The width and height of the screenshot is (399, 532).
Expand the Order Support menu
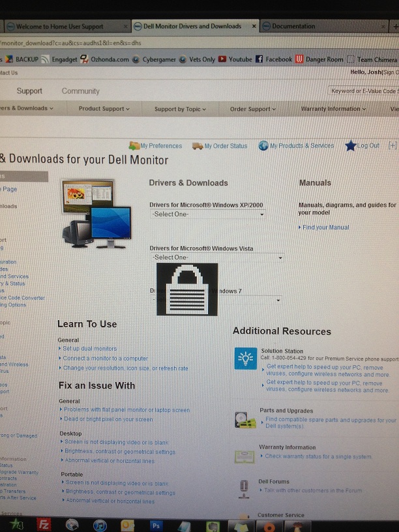coord(253,109)
